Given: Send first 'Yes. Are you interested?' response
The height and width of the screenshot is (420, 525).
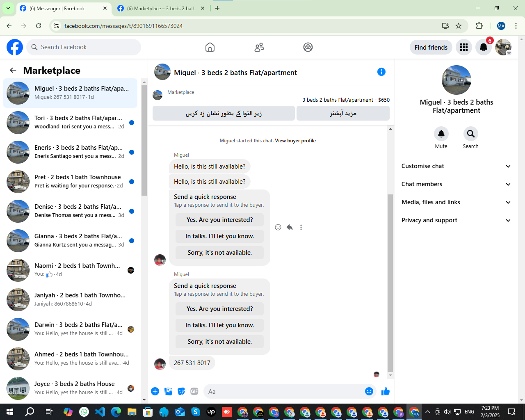Looking at the screenshot, I should point(219,220).
